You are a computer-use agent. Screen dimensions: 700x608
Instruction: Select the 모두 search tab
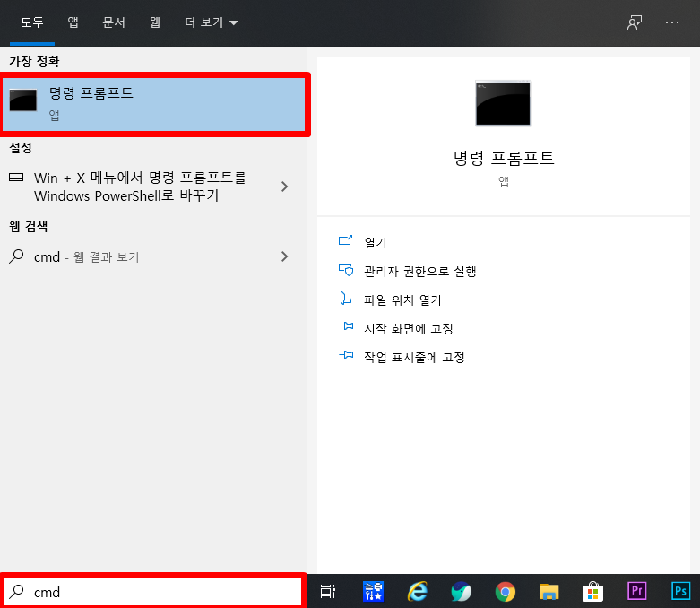[32, 22]
